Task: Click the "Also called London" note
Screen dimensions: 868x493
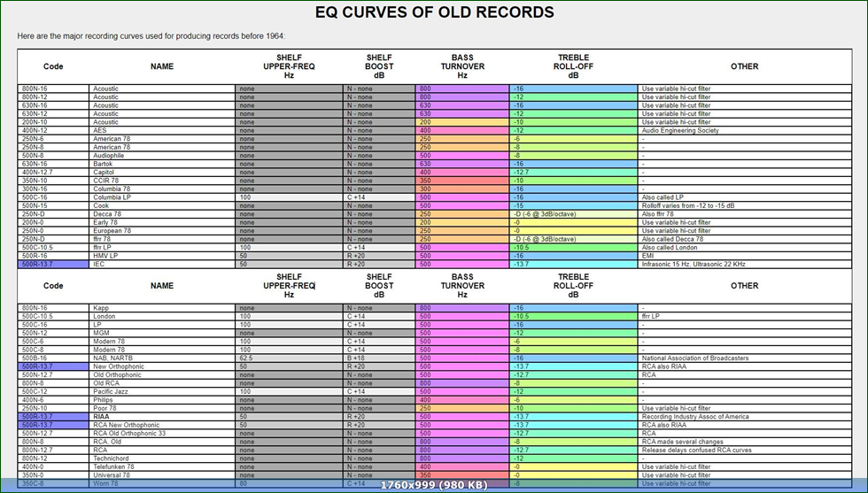Action: point(745,247)
